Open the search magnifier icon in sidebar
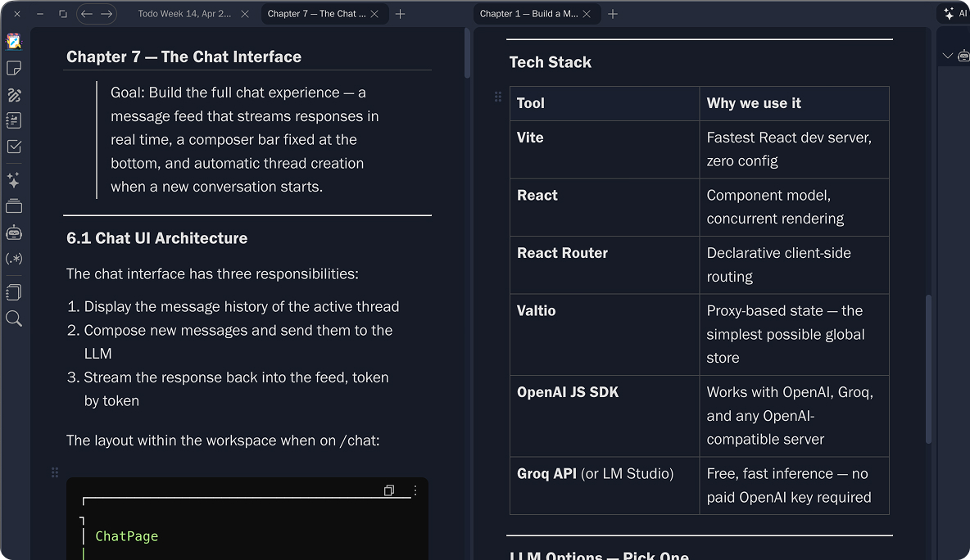This screenshot has width=970, height=560. click(14, 318)
